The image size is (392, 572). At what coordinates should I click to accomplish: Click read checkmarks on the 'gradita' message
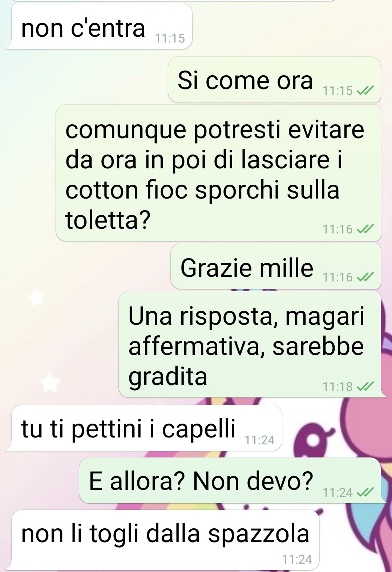tap(365, 386)
